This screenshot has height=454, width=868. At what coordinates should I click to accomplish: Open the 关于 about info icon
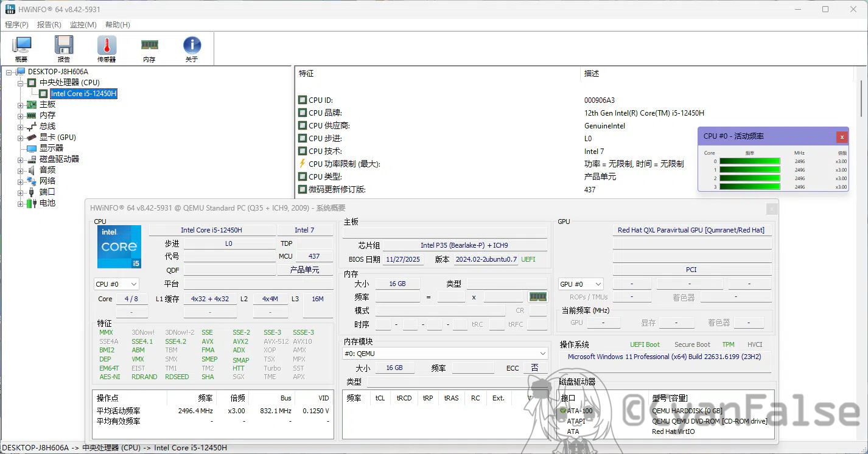click(192, 48)
